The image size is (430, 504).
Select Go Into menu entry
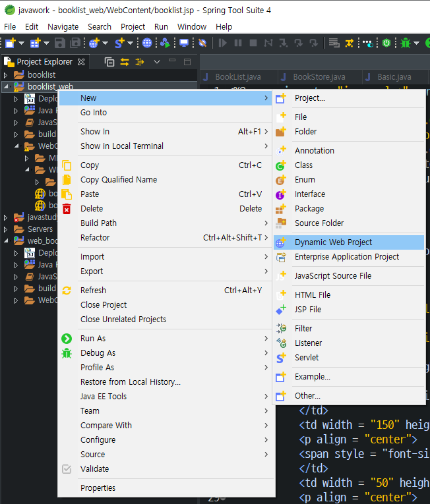167,113
